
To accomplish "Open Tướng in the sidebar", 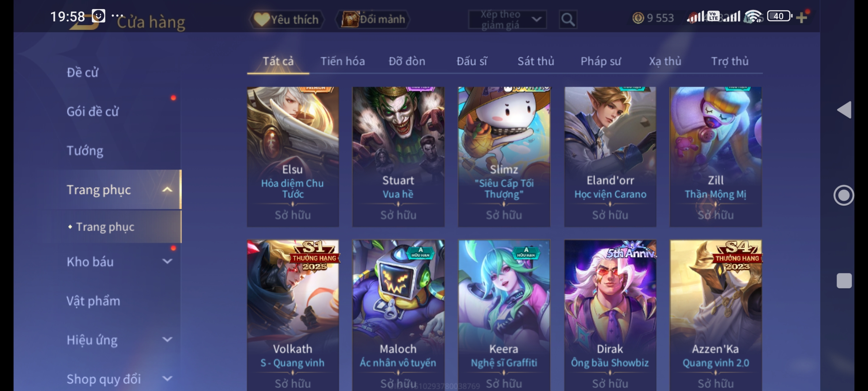I will (85, 150).
